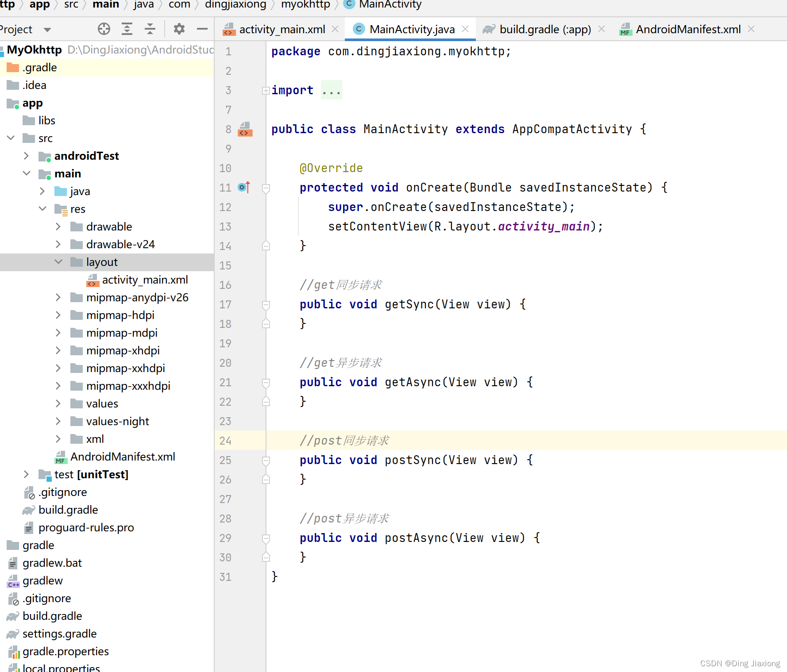The image size is (787, 672).
Task: Hide the Project panel with minus icon
Action: [x=202, y=29]
